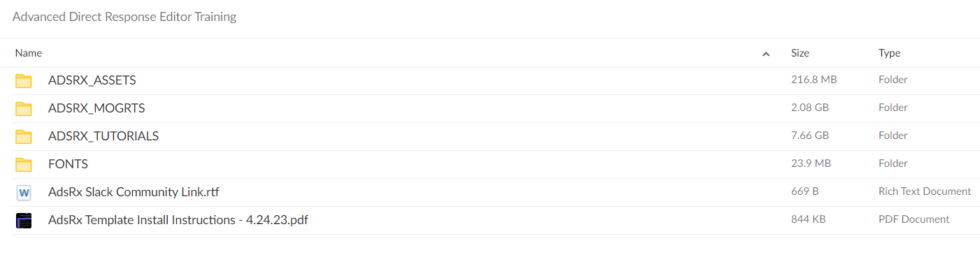Sort files by the Size column header
980x257 pixels.
point(800,53)
